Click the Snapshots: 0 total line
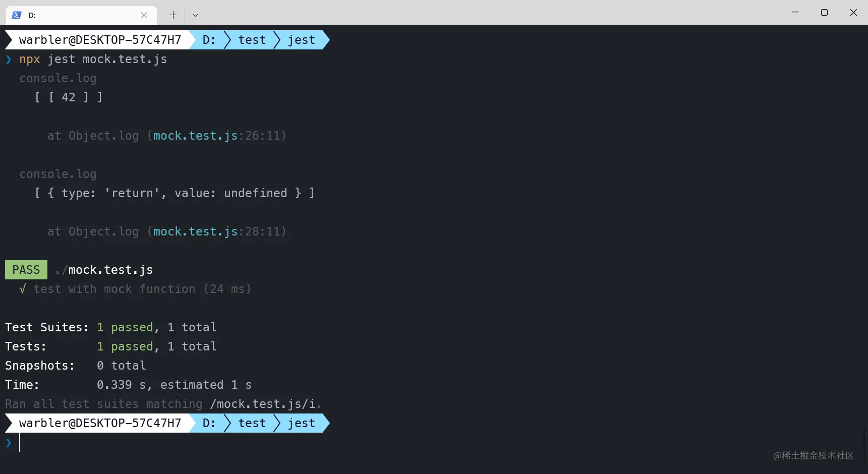 coord(76,366)
